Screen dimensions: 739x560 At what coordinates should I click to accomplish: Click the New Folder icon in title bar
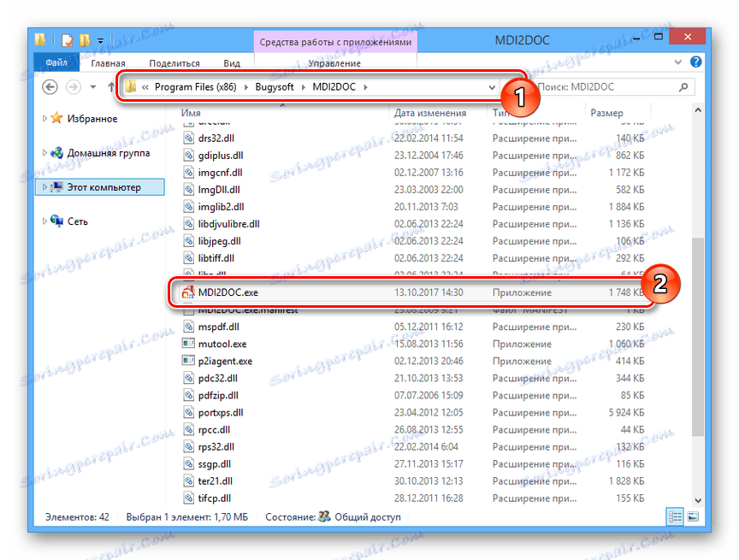click(86, 40)
